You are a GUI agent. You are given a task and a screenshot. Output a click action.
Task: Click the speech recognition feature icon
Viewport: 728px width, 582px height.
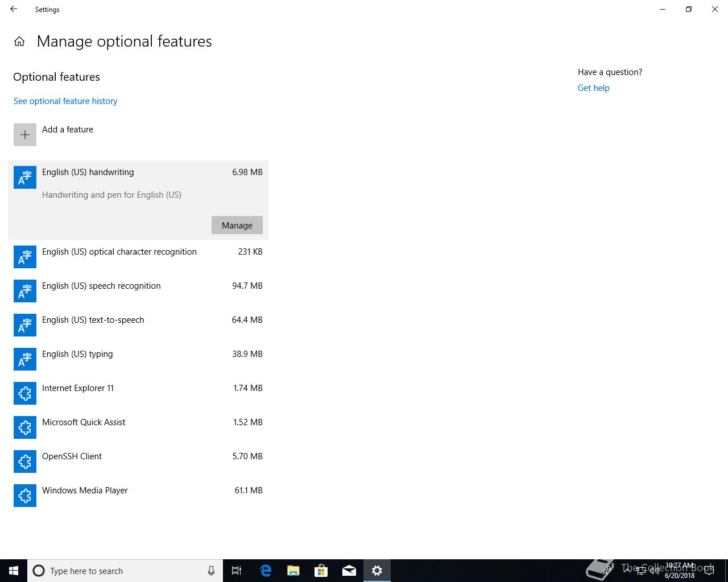pyautogui.click(x=25, y=291)
